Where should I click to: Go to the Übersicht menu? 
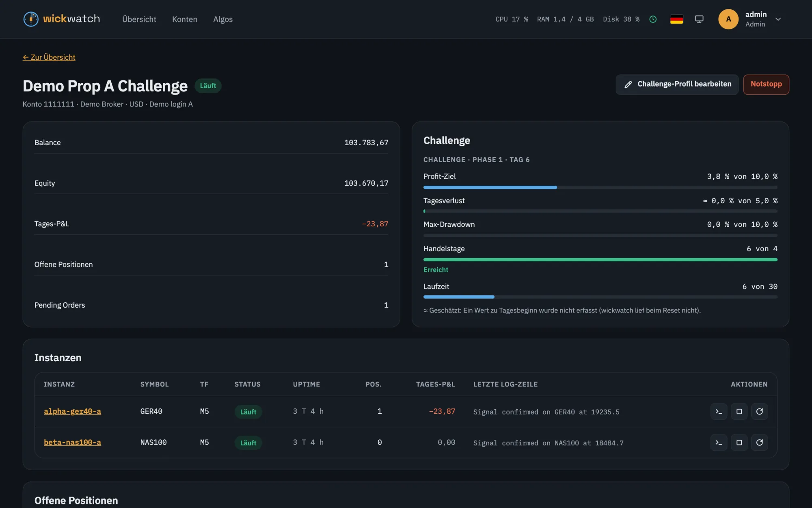tap(139, 19)
